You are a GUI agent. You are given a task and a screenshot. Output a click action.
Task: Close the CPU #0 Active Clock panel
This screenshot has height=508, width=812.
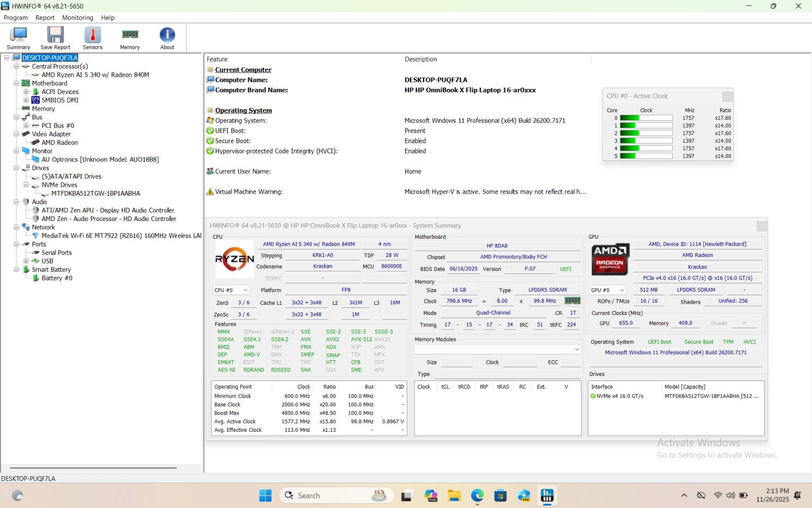coord(727,96)
